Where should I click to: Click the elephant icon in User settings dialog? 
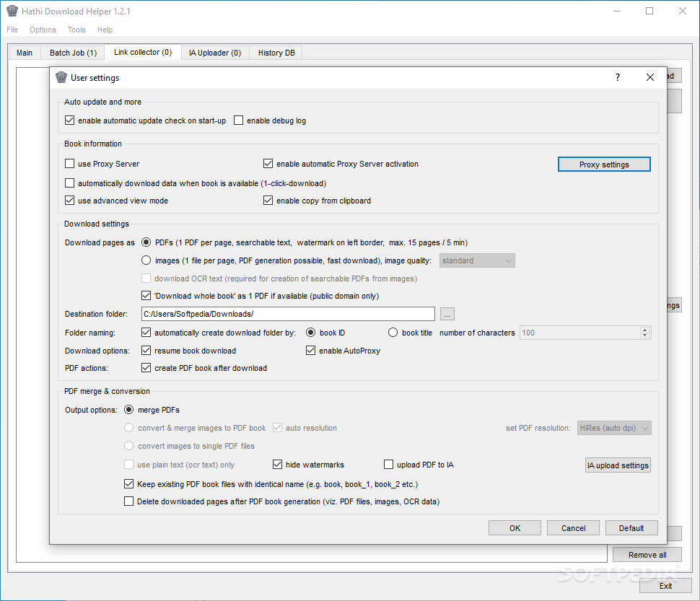pyautogui.click(x=61, y=78)
